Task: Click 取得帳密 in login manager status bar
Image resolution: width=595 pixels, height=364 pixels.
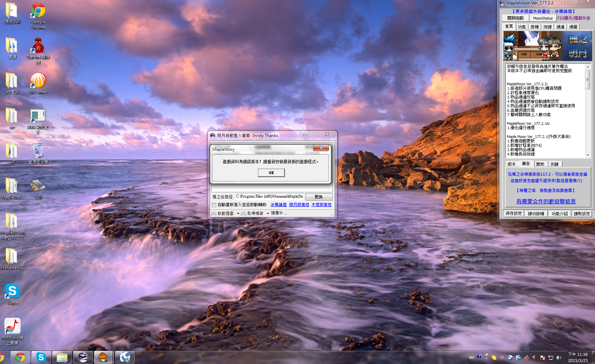Action: coord(253,214)
